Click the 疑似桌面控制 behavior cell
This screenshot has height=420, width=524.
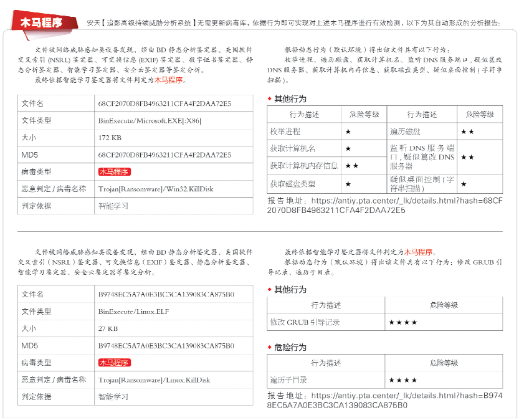(x=422, y=184)
